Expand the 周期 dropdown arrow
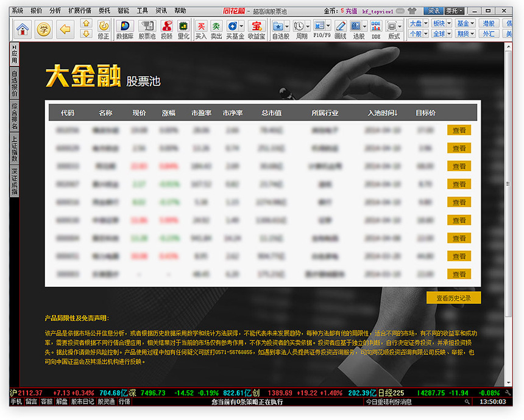524x420 pixels. [x=308, y=26]
